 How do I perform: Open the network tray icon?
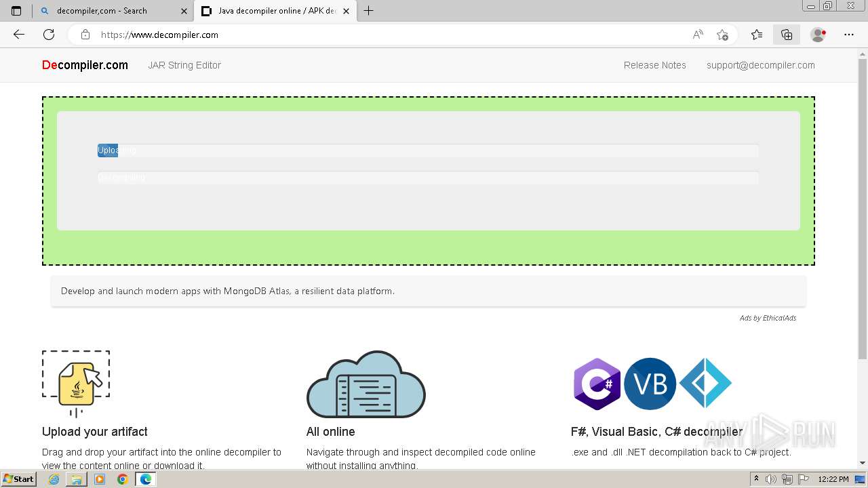click(x=787, y=479)
